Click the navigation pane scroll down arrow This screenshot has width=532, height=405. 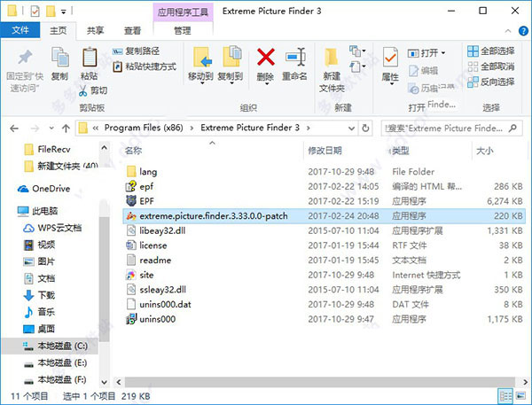104,382
